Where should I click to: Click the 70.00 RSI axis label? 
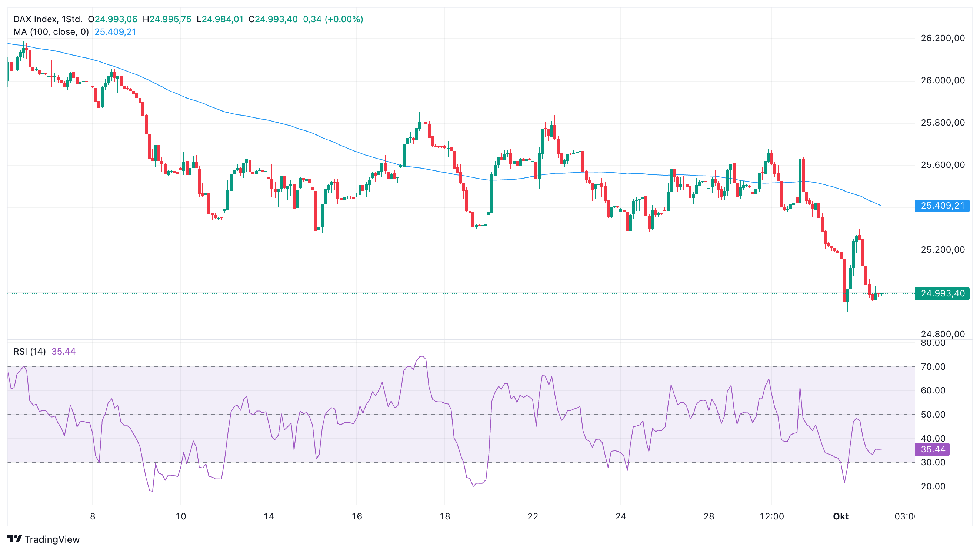coord(933,367)
